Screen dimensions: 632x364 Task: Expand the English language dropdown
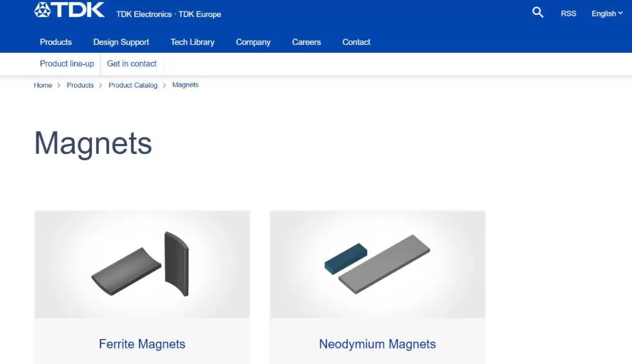tap(607, 14)
